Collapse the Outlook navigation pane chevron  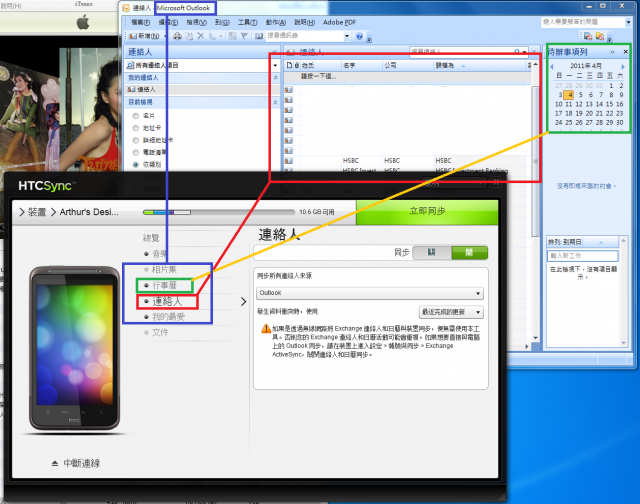pyautogui.click(x=275, y=52)
